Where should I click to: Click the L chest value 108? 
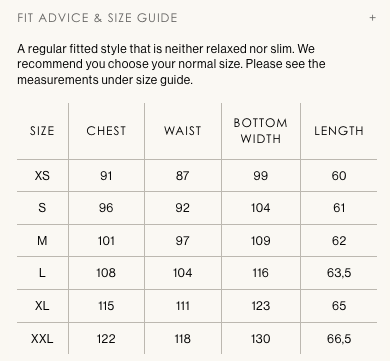(x=106, y=273)
